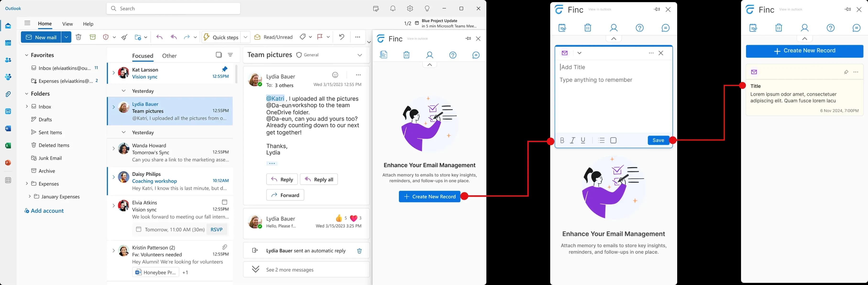Open Settings gear icon in title bar
Screen dimensions: 868x285
pyautogui.click(x=410, y=8)
